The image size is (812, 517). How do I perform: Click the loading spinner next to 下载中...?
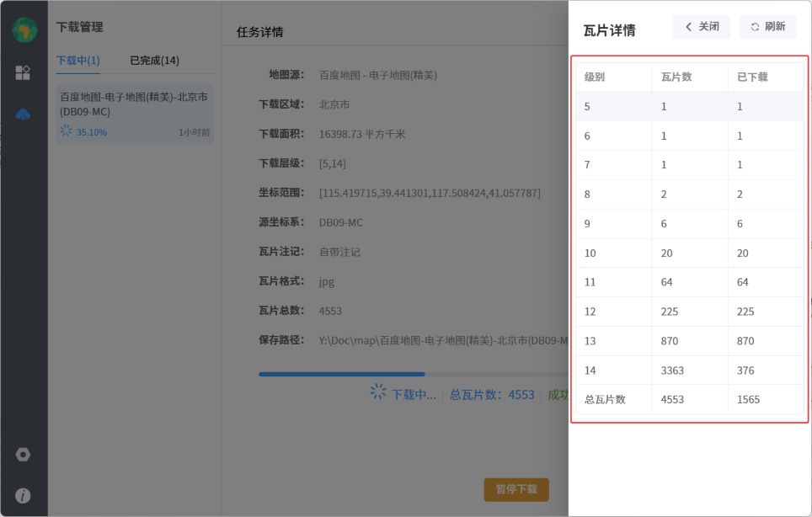click(378, 392)
